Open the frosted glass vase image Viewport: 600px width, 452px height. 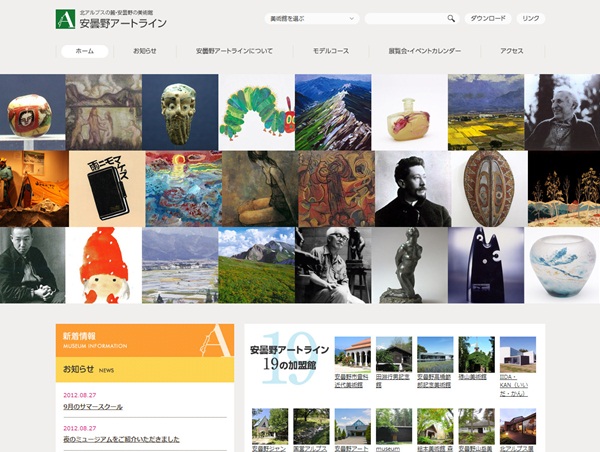tap(562, 265)
